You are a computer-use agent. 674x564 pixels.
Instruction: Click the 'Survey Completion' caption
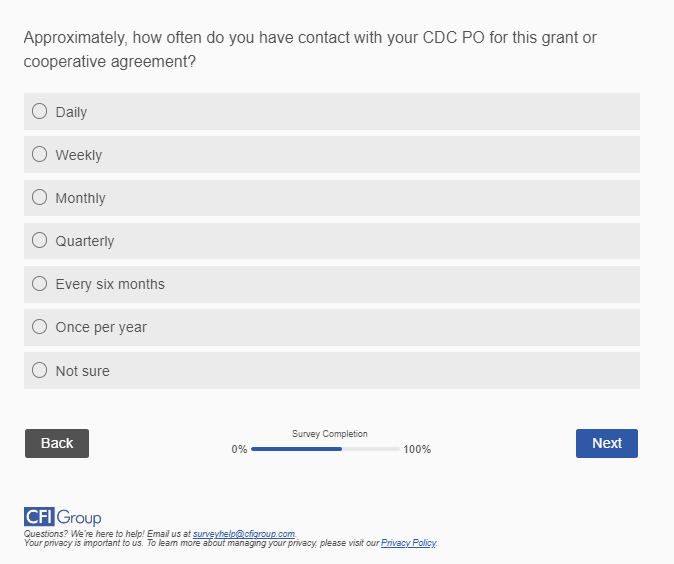(x=330, y=434)
